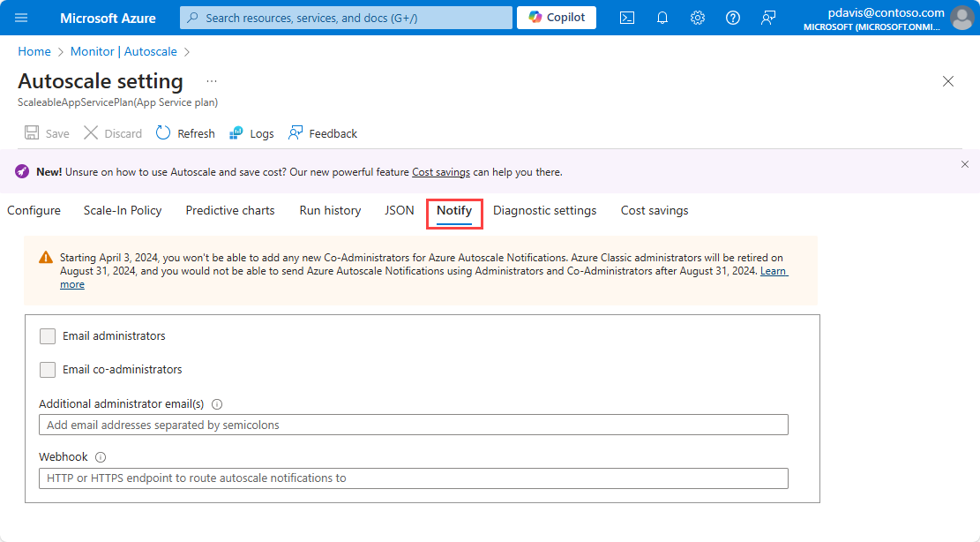Go to the Home breadcrumb
This screenshot has width=980, height=542.
pos(34,52)
